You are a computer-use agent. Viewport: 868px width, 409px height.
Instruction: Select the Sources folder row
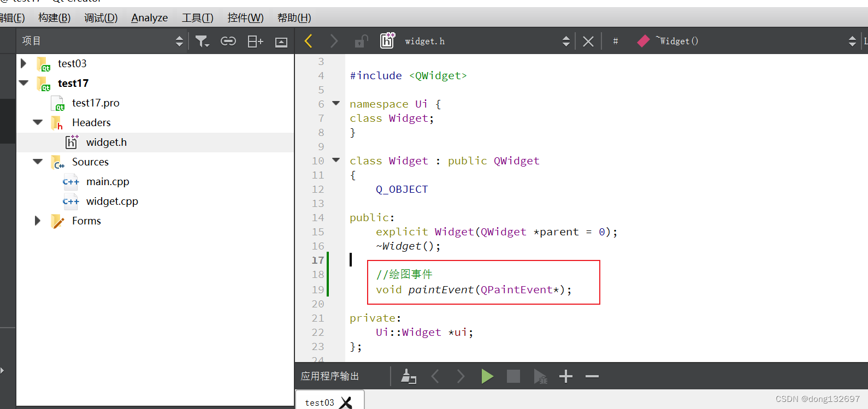[155, 162]
